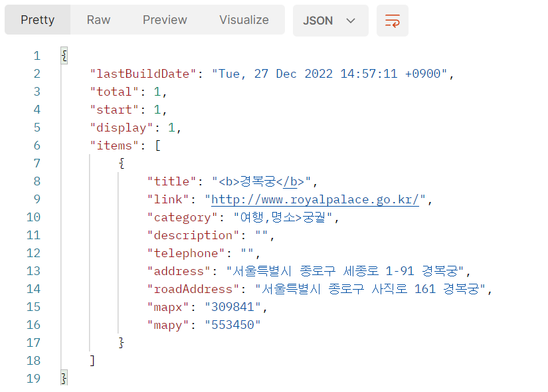Click line number 7 in the gutter

[37, 163]
